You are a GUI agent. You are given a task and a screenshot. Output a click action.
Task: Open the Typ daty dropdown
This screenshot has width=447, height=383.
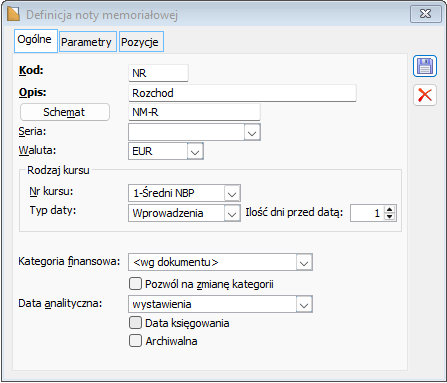click(232, 213)
